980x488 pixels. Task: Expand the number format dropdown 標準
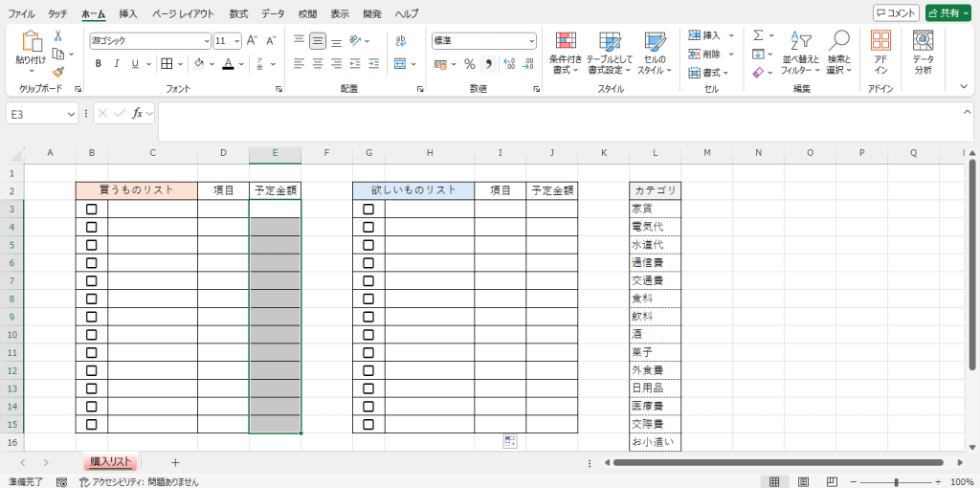(532, 41)
